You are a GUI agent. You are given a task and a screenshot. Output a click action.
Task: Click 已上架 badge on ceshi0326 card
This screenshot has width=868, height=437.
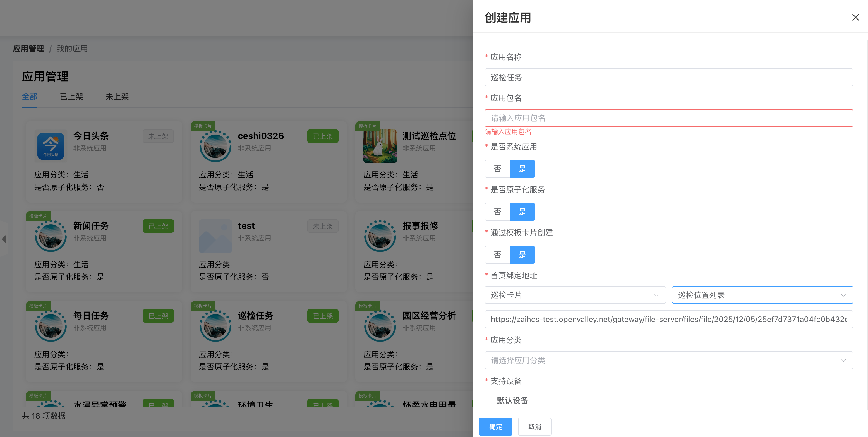(323, 136)
